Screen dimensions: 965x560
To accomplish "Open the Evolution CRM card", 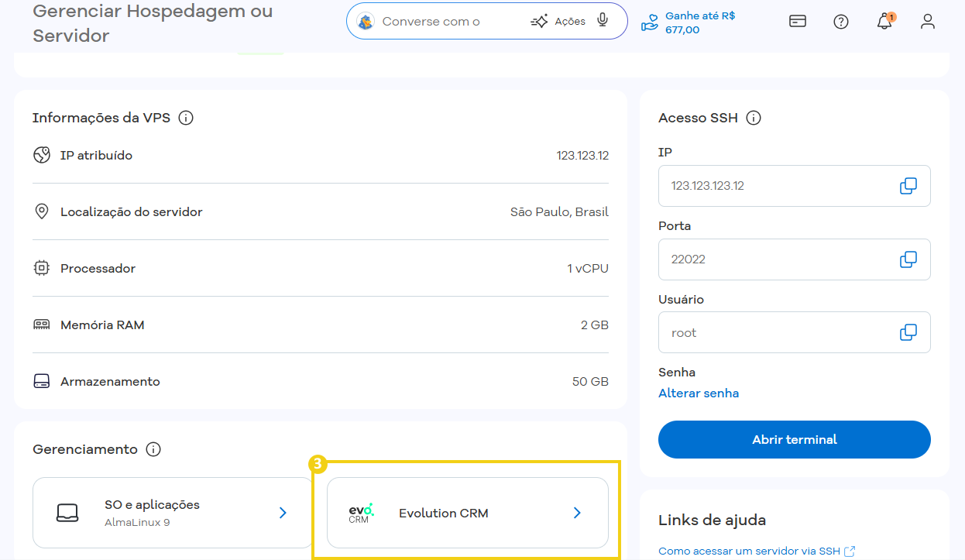I will point(468,513).
